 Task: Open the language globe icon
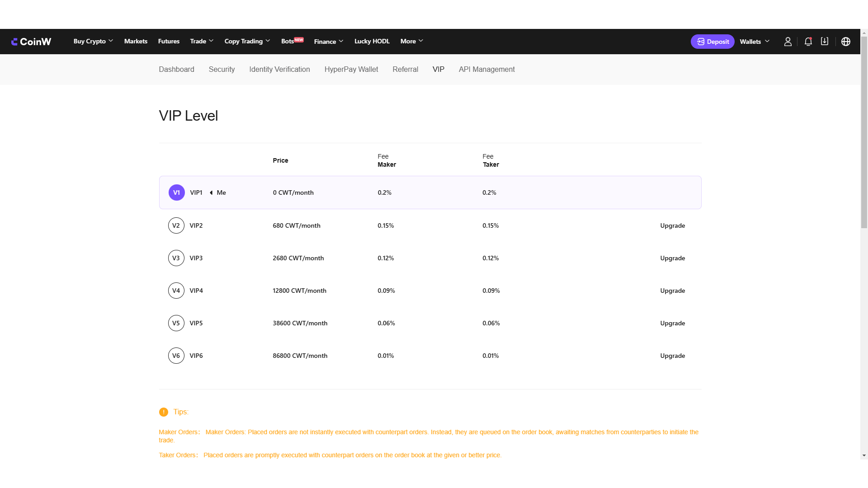(846, 42)
